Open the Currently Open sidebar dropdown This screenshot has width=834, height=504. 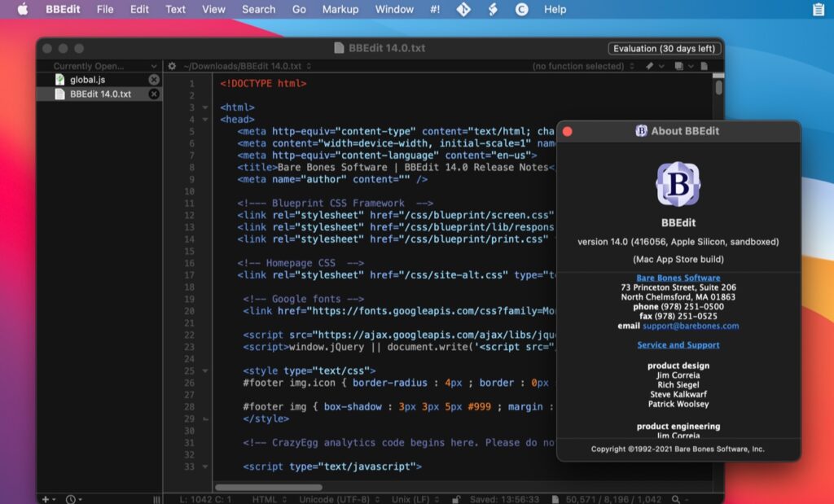99,66
